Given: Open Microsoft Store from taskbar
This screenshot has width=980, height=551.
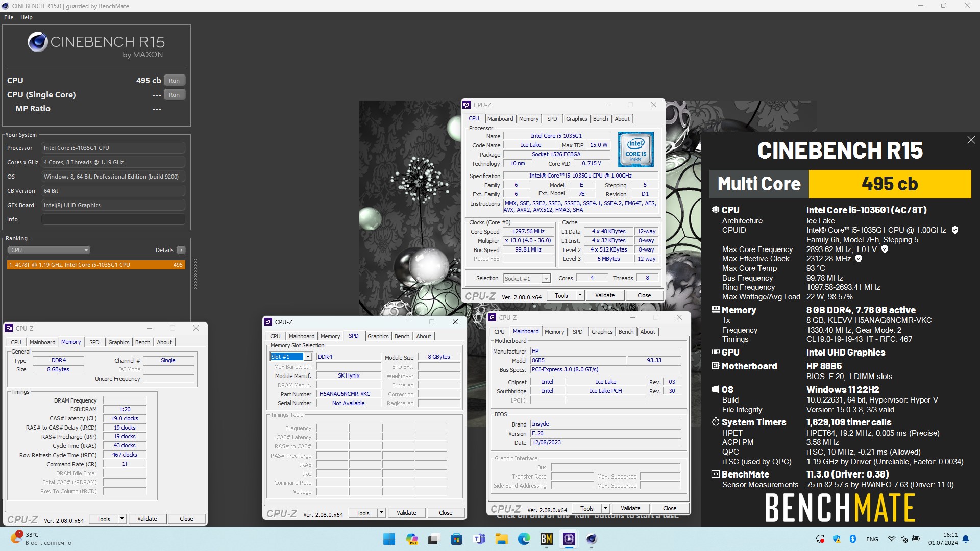Looking at the screenshot, I should [x=456, y=539].
